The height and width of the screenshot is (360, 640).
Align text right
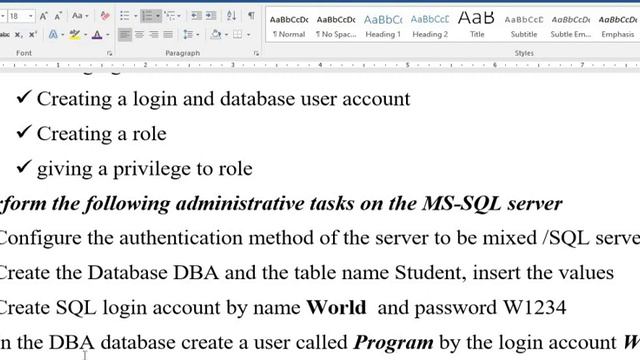pyautogui.click(x=153, y=35)
